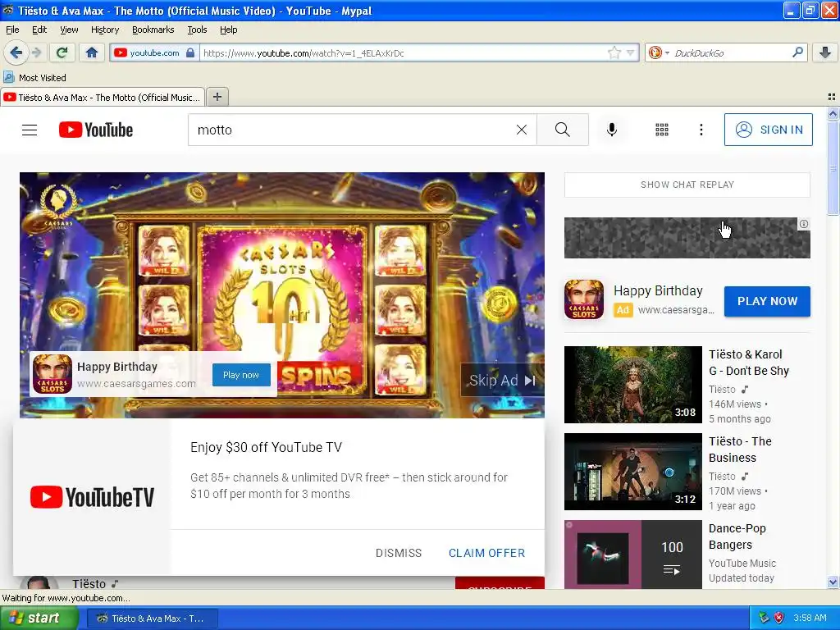Select the Tiësto & Ava Max browser tab

103,97
